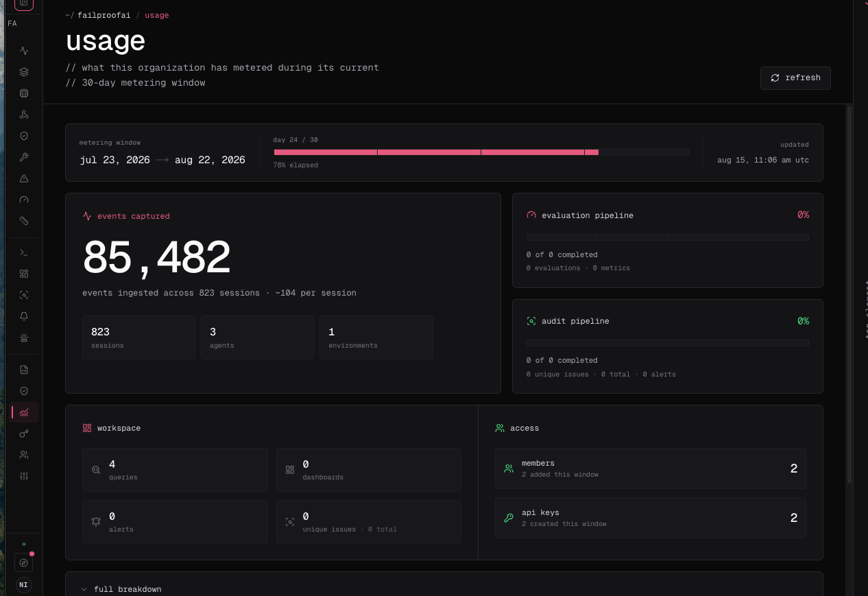This screenshot has height=596, width=868.
Task: Click the day 24 / 30 progress bar
Action: pyautogui.click(x=481, y=152)
